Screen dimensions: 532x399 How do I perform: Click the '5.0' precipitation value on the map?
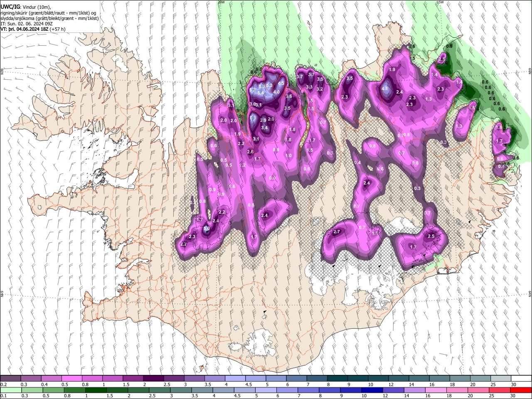(x=207, y=229)
